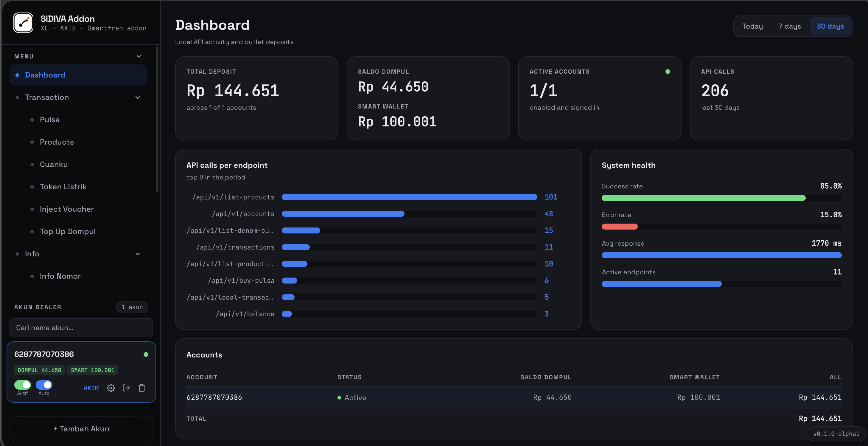Open Top Up Dompul page
The width and height of the screenshot is (868, 446).
[68, 231]
